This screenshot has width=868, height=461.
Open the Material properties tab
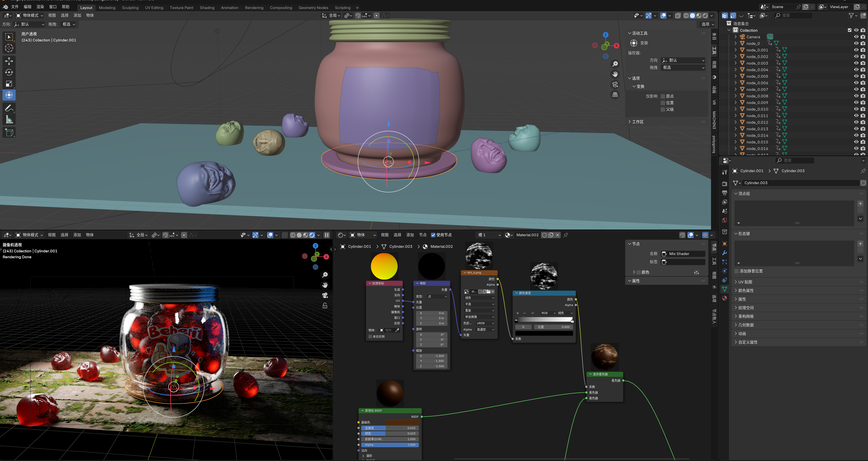click(724, 298)
